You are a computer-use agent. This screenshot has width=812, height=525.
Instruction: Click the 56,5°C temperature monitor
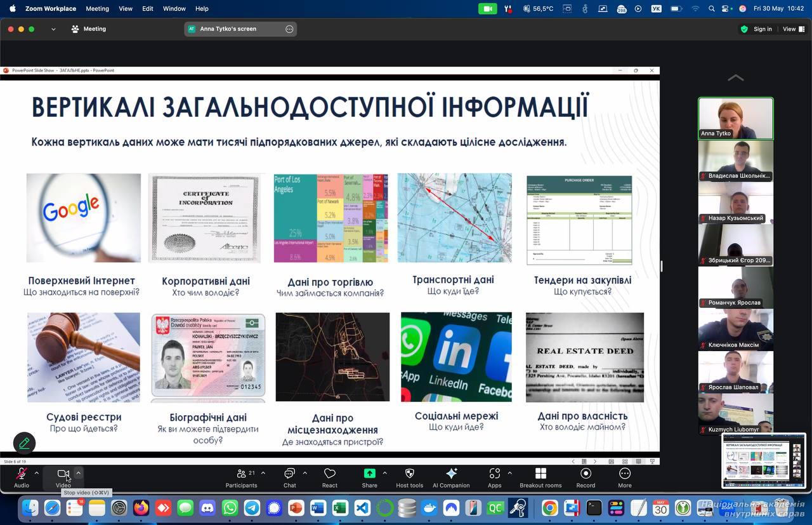[539, 9]
